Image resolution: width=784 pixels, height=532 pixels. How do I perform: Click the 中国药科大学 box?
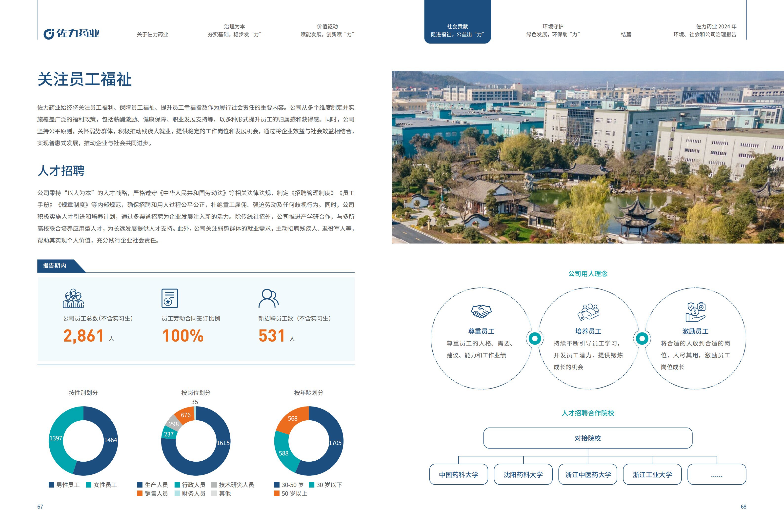[459, 475]
